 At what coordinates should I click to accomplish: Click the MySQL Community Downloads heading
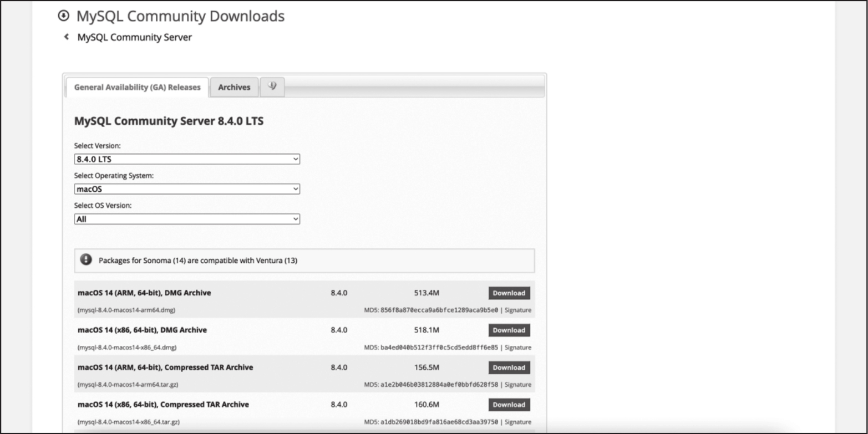click(180, 16)
